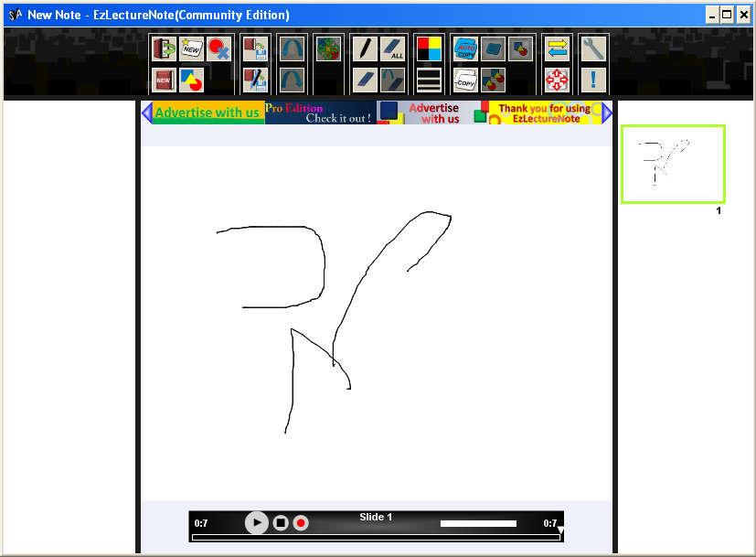Toggle the AUTO COPY icon
756x557 pixels.
pyautogui.click(x=465, y=48)
